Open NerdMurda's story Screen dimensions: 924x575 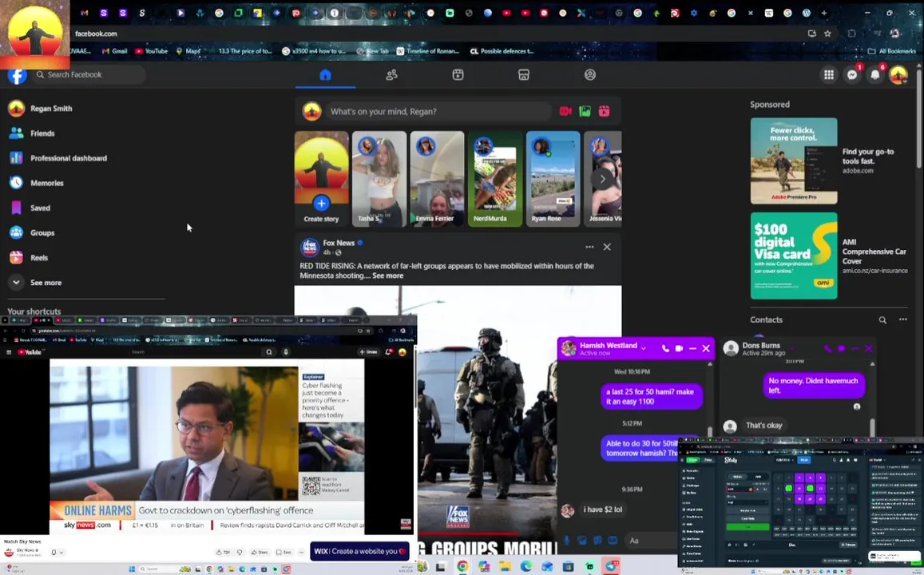[x=494, y=179]
